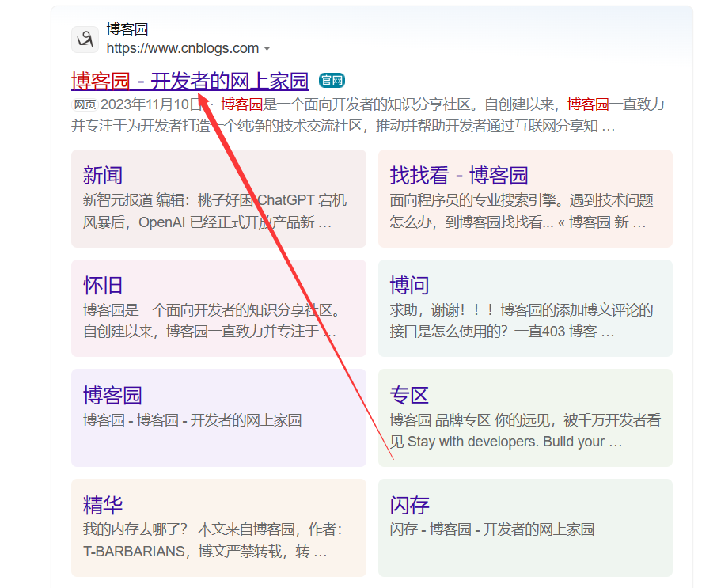Open the 博问 sitelink
The width and height of the screenshot is (717, 588).
(x=409, y=286)
